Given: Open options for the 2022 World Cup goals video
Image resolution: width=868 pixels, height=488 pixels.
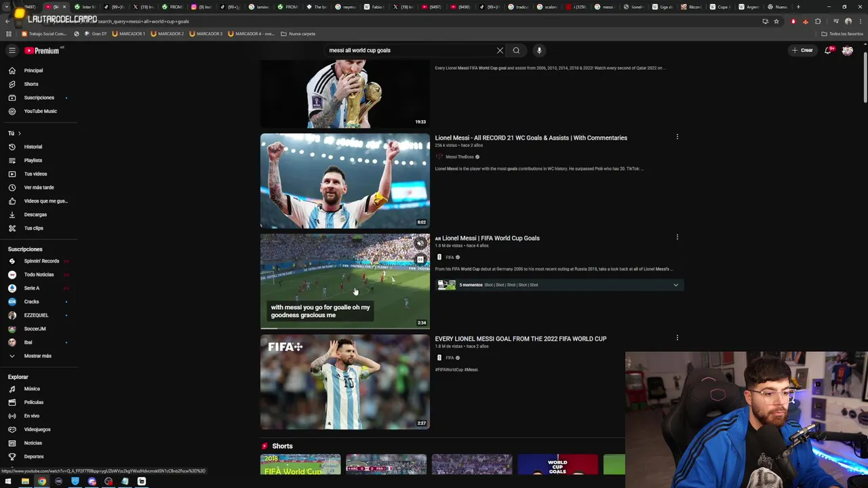Looking at the screenshot, I should tap(677, 338).
